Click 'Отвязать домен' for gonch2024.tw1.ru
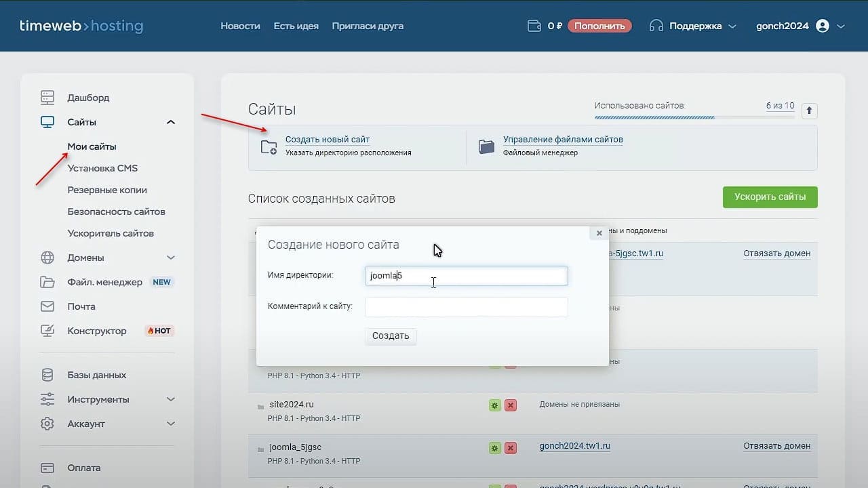Viewport: 868px width, 488px height. [x=777, y=446]
